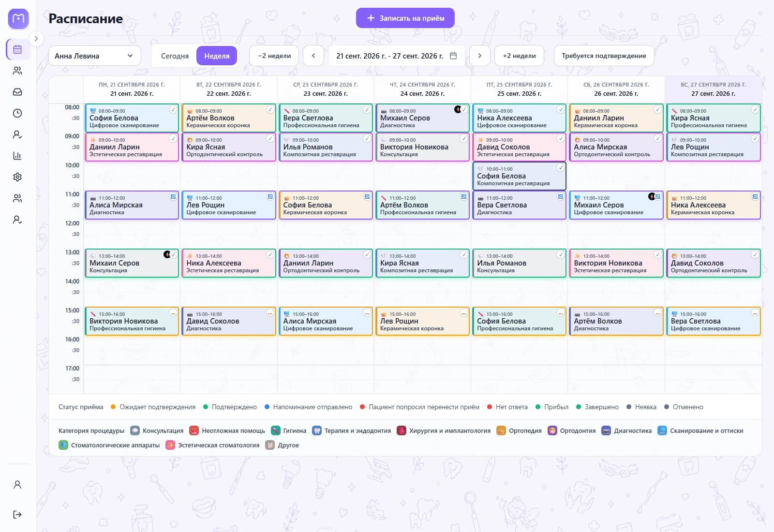The image size is (774, 532).
Task: Click checkmark on Артём Волков Tuesday 08:00 appointment
Action: click(x=270, y=110)
